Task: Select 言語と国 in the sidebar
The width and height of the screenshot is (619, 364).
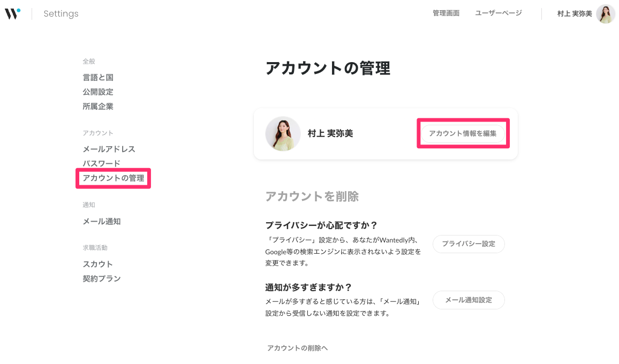Action: 98,78
